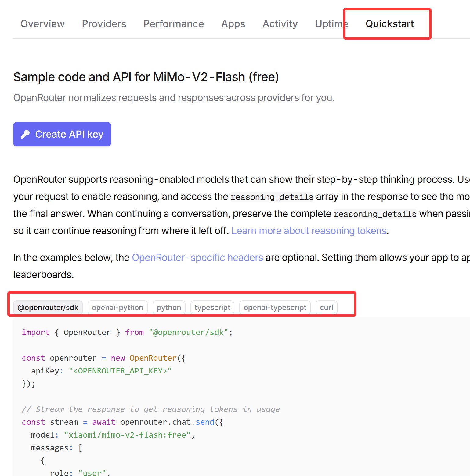
Task: Select the Quickstart tab
Action: tap(389, 24)
